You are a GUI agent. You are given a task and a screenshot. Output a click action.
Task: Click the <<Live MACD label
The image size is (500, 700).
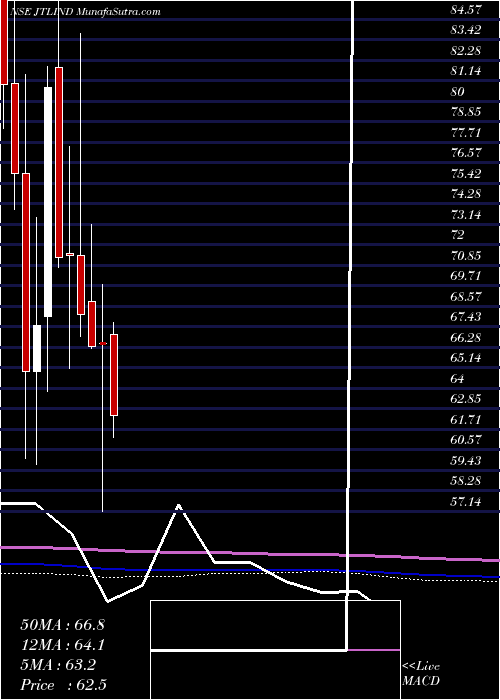click(x=421, y=674)
